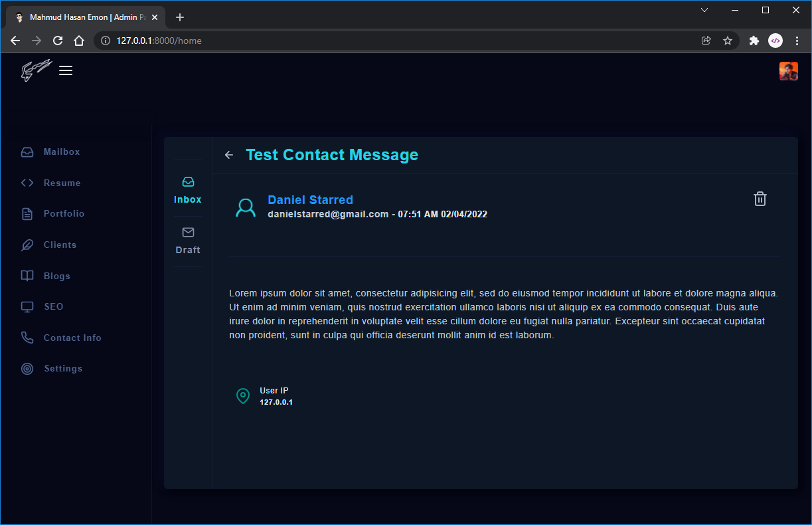Click the User IP location pin icon
This screenshot has width=812, height=525.
point(243,396)
